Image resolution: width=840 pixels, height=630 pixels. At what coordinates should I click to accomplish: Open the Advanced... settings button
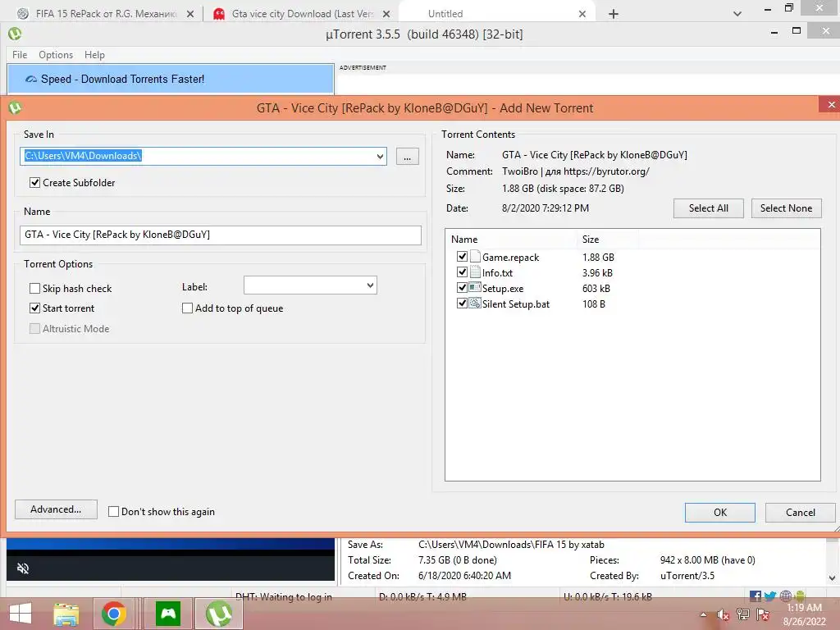pyautogui.click(x=57, y=509)
